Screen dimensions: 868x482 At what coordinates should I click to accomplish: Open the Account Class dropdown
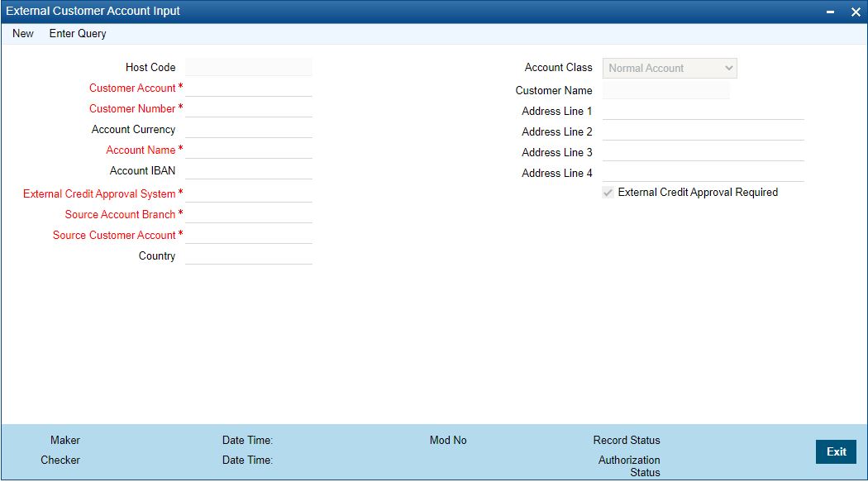pos(670,68)
